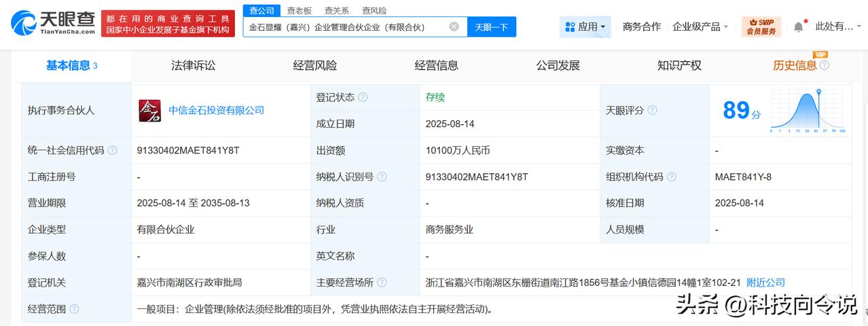Open the 商务合作 link
The height and width of the screenshot is (326, 868).
click(x=642, y=27)
